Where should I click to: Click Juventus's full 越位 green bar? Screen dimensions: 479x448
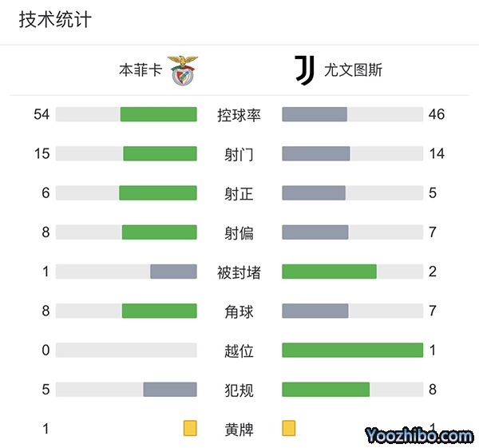352,350
